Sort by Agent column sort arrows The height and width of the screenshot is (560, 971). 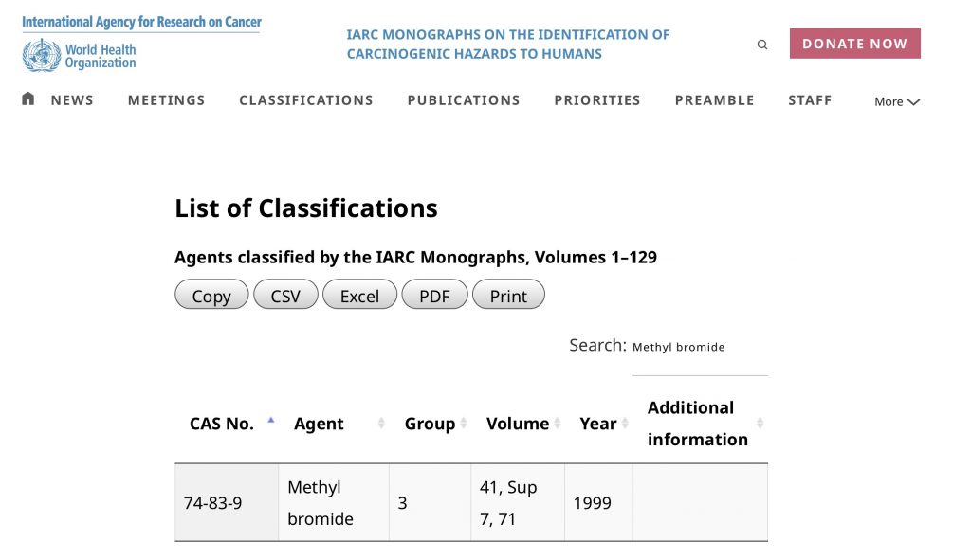(381, 424)
